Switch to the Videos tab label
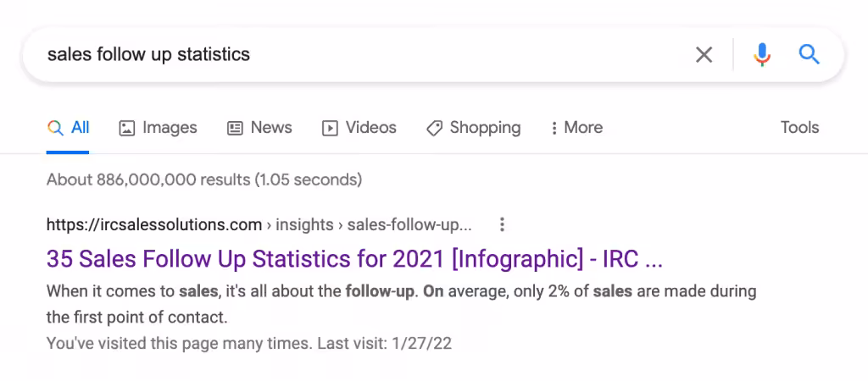Image resolution: width=868 pixels, height=381 pixels. [371, 128]
